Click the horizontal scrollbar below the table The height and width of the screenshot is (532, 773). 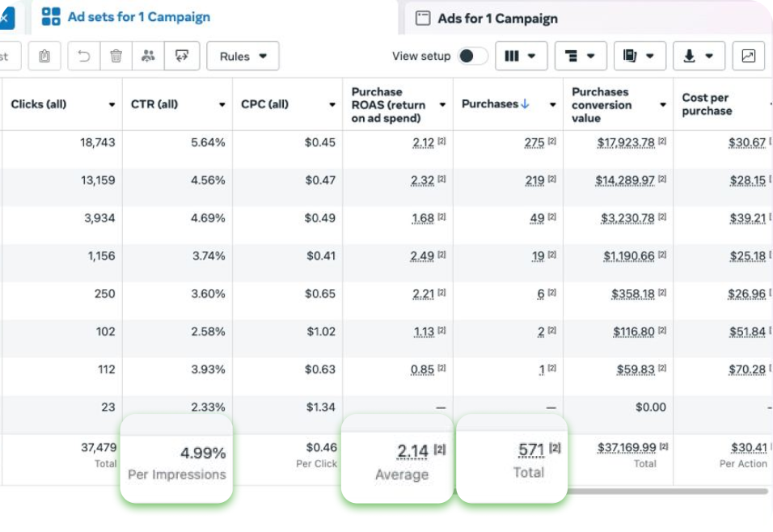667,491
